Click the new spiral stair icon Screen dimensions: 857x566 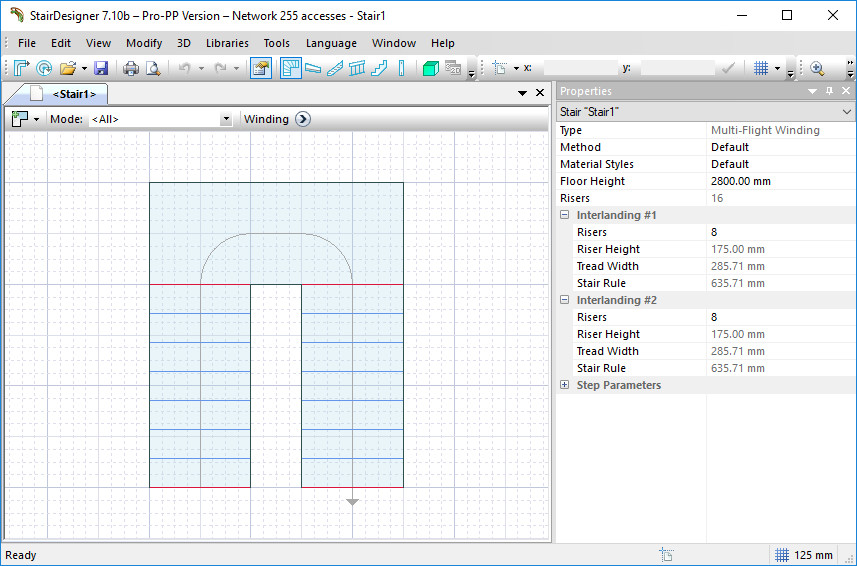point(44,68)
